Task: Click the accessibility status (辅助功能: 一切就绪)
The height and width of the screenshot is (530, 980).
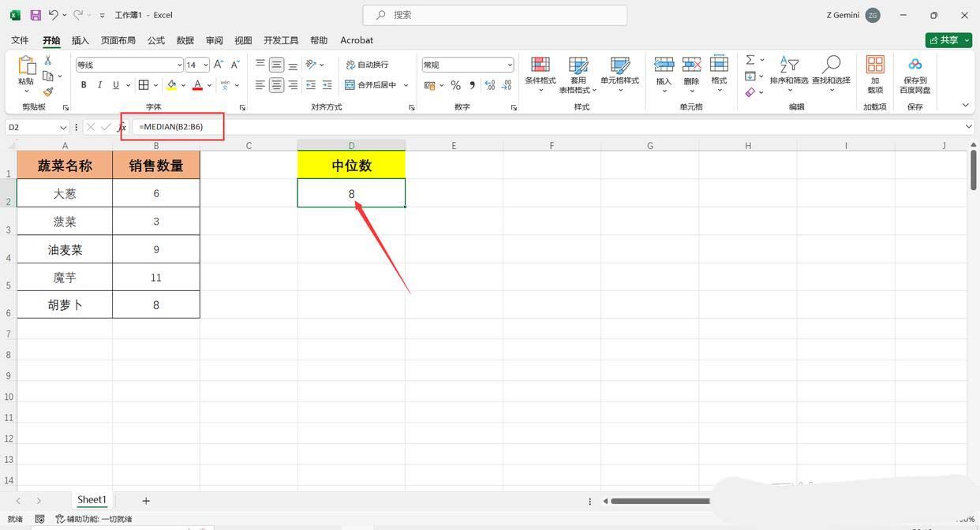Action: coord(94,519)
